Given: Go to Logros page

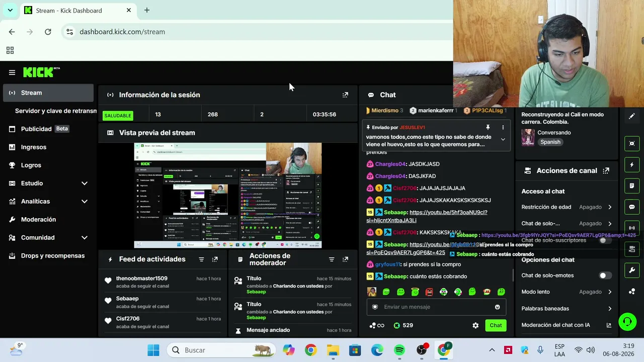Looking at the screenshot, I should click(x=47, y=165).
